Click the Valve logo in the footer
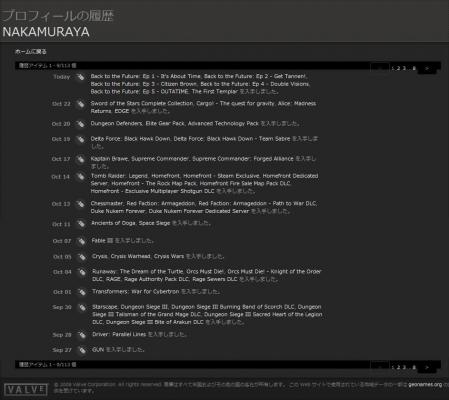Viewport: 449px width, 400px height. click(26, 389)
